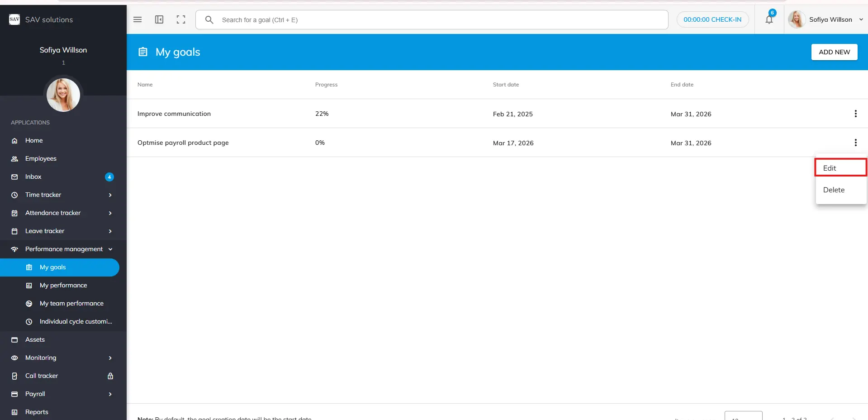Enter fullscreen mode via toolbar icon
This screenshot has width=868, height=420.
181,19
